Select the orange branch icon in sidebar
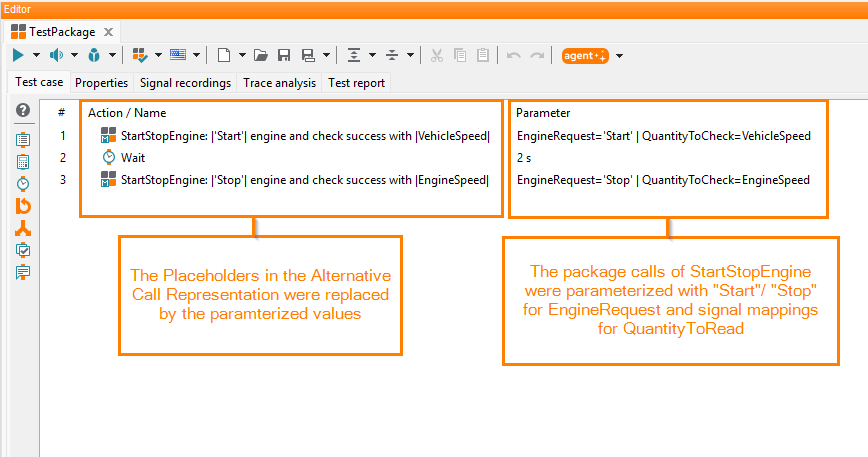 click(23, 228)
